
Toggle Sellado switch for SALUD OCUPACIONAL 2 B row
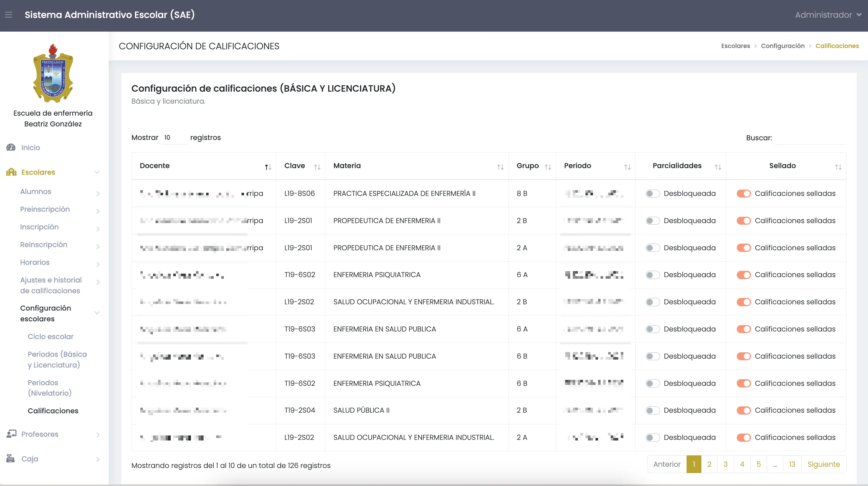click(744, 302)
